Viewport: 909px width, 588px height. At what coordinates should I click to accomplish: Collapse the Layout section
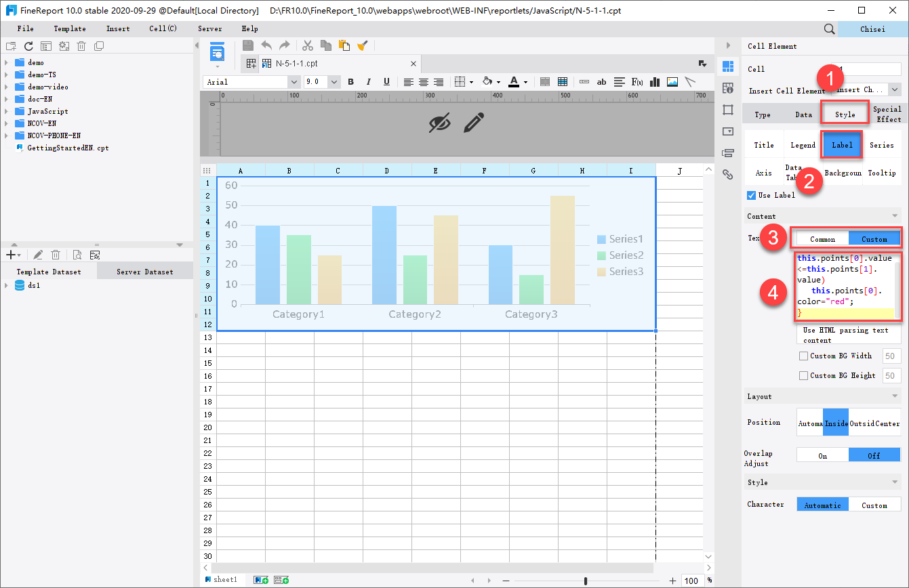coord(895,396)
